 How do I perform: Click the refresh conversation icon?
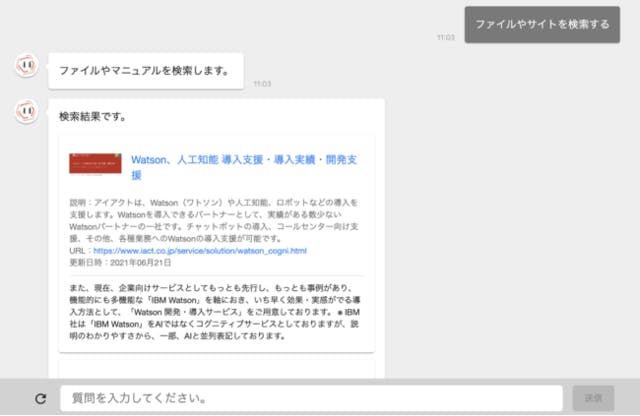(x=40, y=398)
